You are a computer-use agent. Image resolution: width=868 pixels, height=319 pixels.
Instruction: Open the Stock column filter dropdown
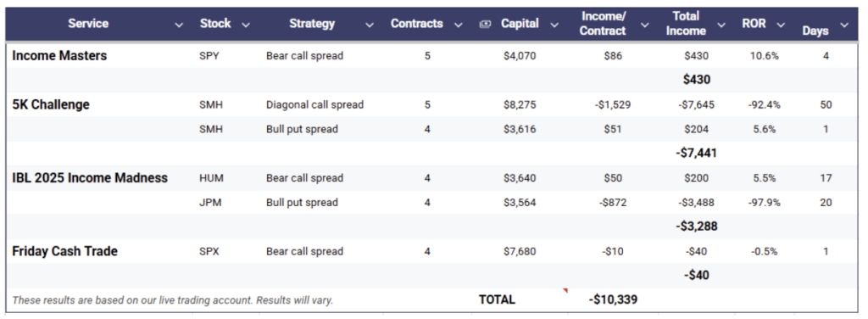point(246,25)
